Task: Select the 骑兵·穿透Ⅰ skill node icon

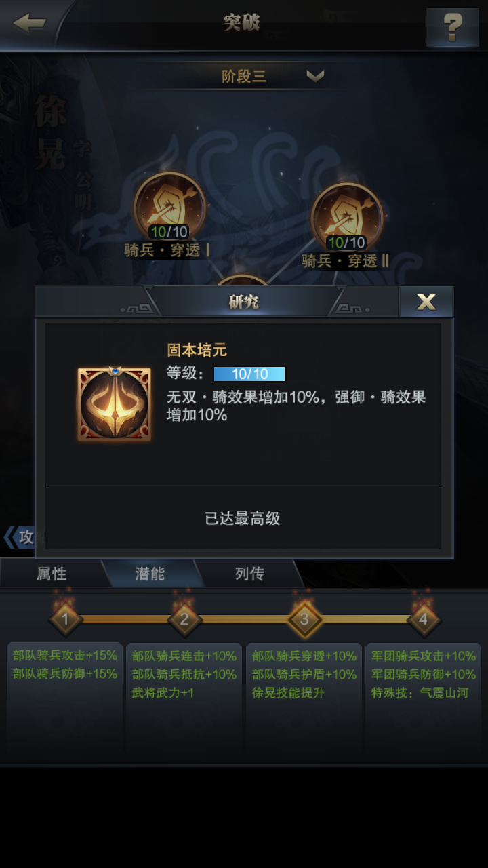Action: pos(169,207)
